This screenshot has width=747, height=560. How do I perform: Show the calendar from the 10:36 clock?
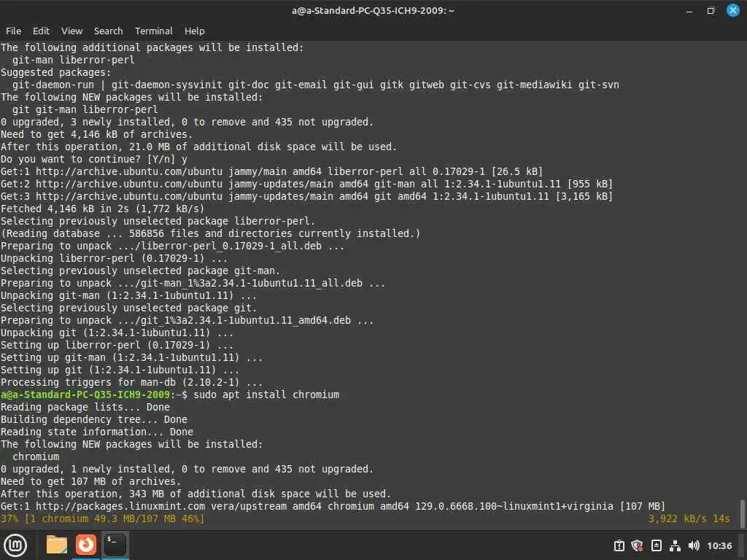pos(719,545)
